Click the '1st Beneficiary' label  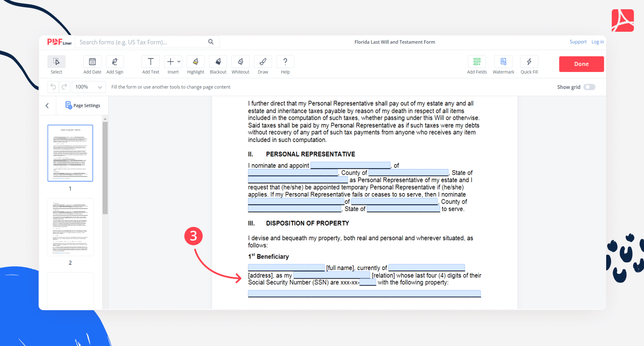click(268, 256)
